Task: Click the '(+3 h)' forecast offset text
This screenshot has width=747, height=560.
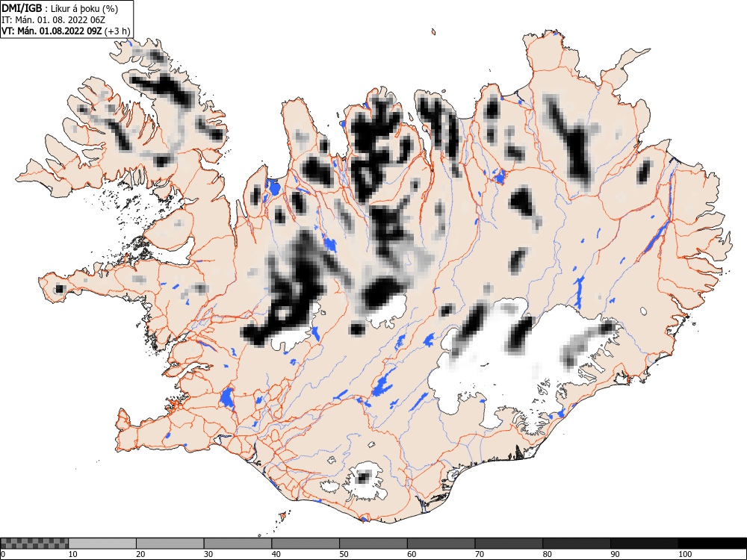Action: (117, 31)
